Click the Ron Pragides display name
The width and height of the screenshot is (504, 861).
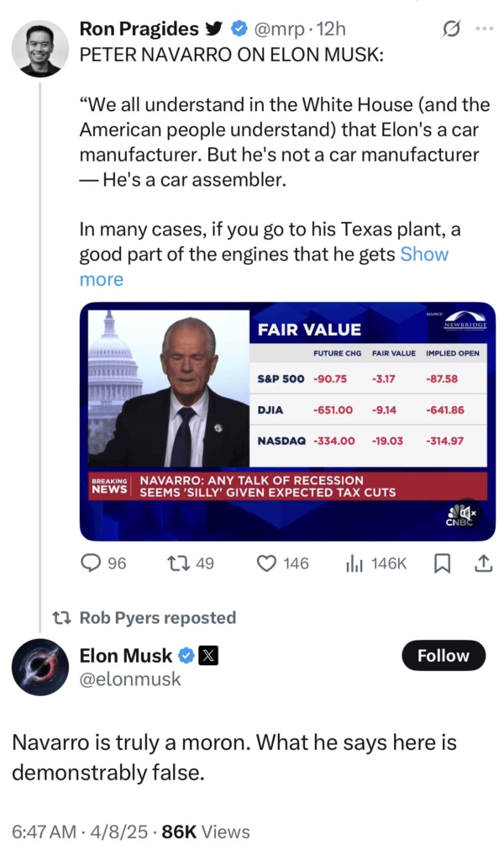click(x=139, y=29)
